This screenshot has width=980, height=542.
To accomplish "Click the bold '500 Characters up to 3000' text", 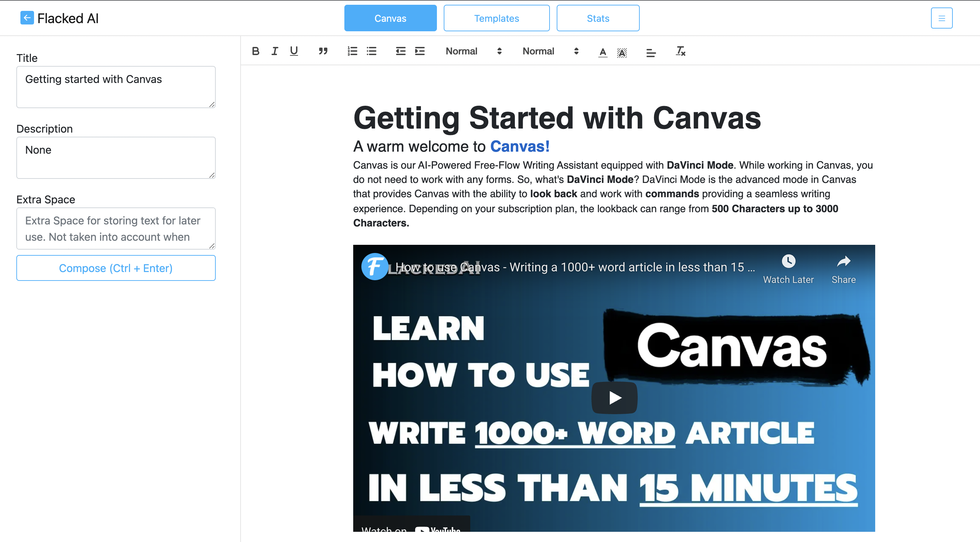I will tap(774, 209).
